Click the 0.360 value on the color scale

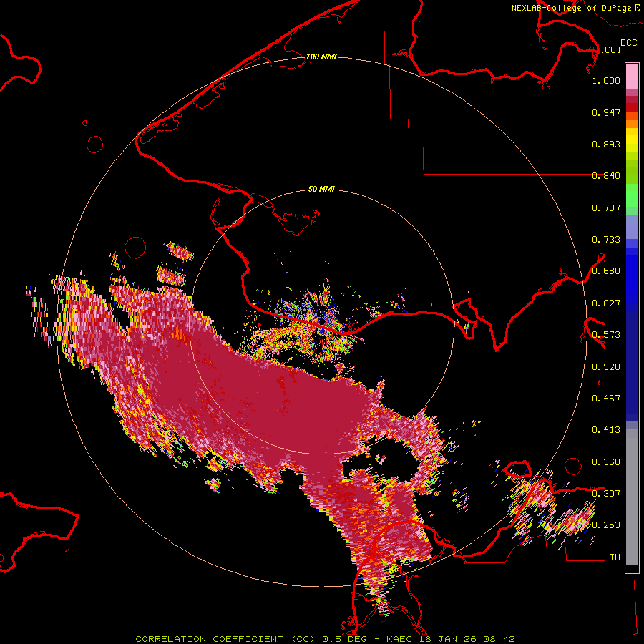coord(606,462)
